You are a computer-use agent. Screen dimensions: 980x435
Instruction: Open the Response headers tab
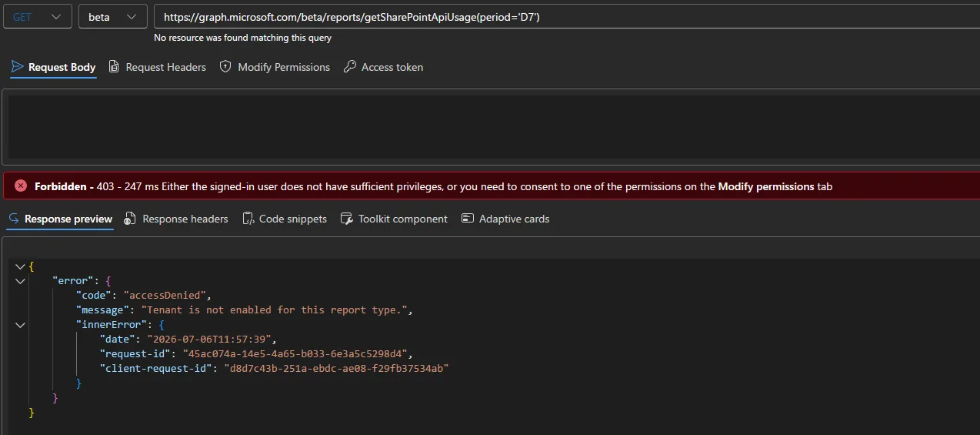pos(176,219)
